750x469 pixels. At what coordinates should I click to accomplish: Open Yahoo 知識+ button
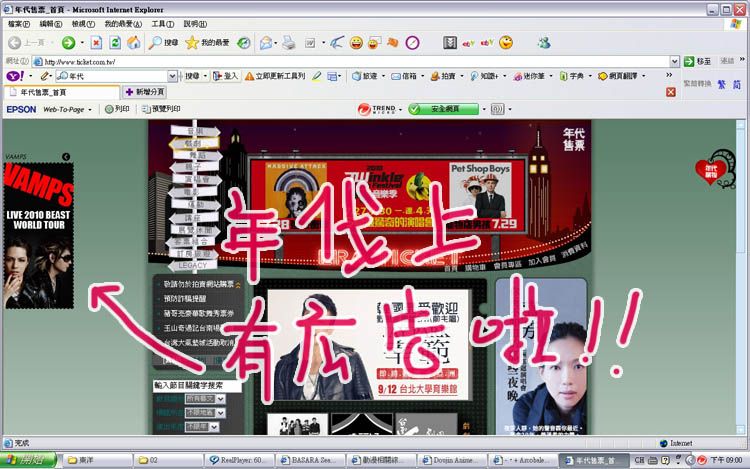[x=485, y=76]
